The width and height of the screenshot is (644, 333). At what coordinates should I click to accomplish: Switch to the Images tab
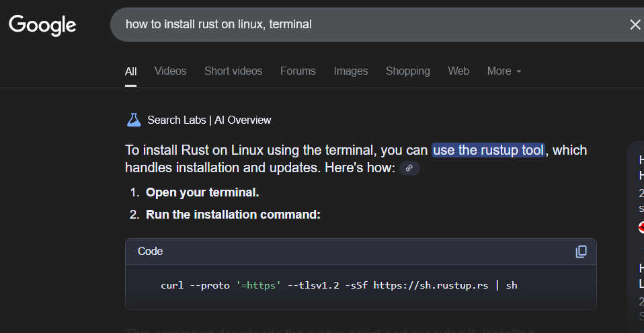351,71
